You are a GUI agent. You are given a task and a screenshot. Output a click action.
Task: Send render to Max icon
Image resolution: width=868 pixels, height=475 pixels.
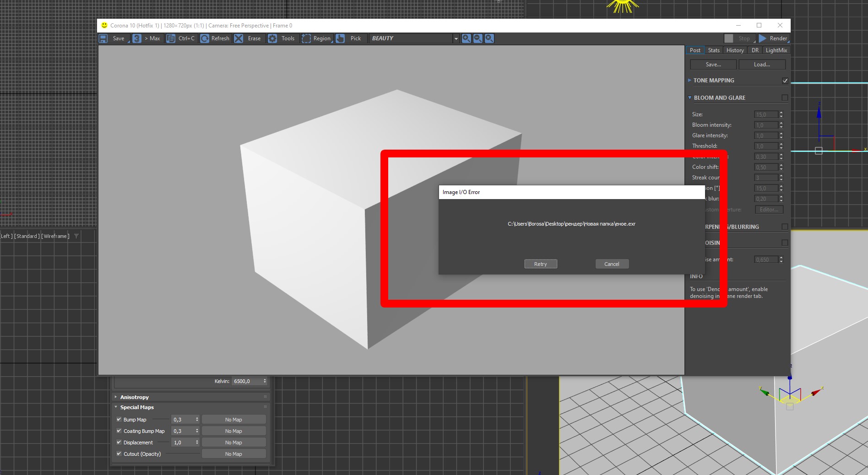tap(136, 38)
